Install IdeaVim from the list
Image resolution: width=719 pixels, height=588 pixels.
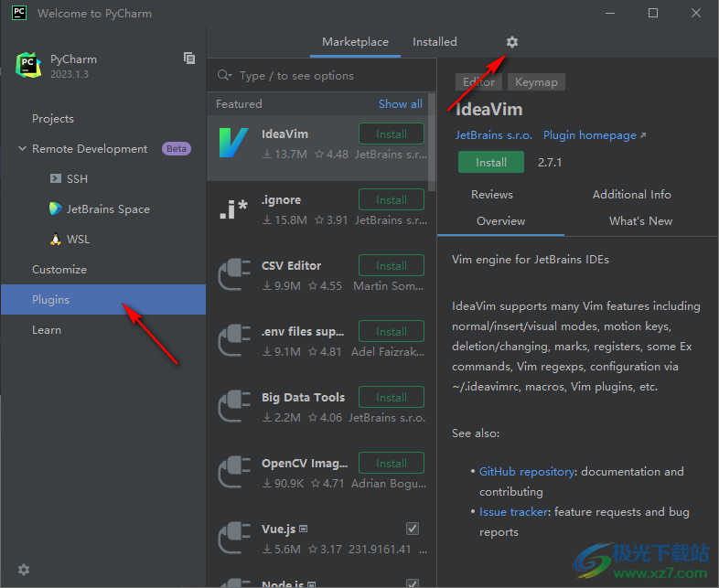392,134
